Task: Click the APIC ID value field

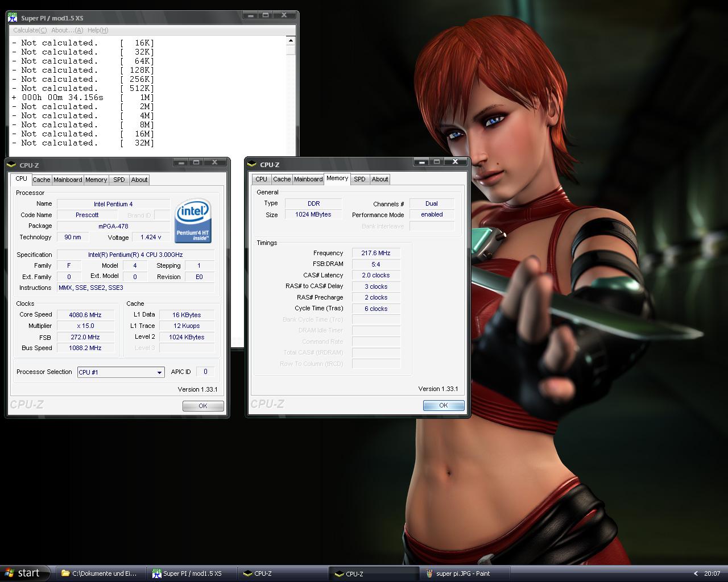Action: pyautogui.click(x=205, y=372)
